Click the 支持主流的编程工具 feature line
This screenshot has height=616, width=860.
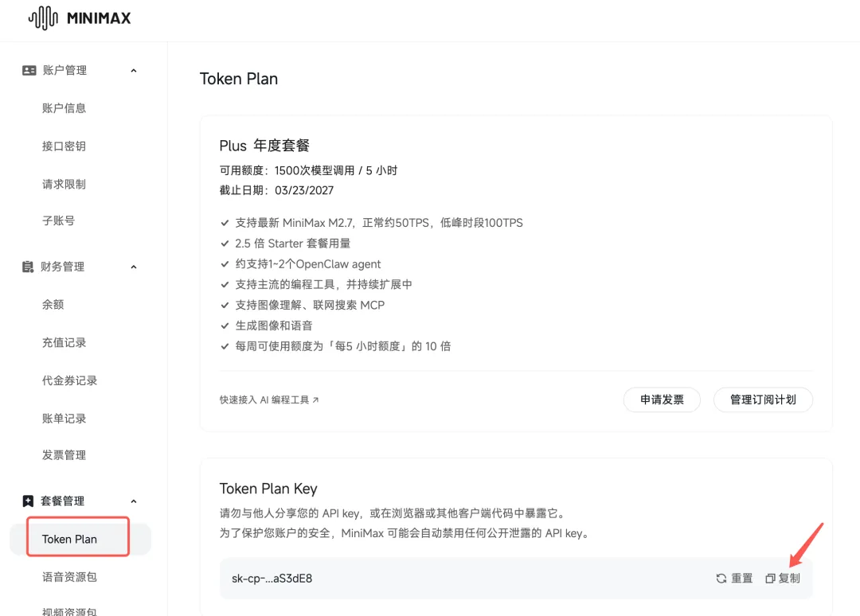[323, 284]
